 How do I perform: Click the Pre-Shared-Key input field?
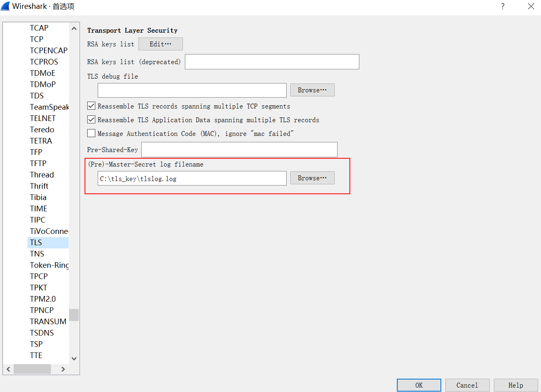click(239, 150)
